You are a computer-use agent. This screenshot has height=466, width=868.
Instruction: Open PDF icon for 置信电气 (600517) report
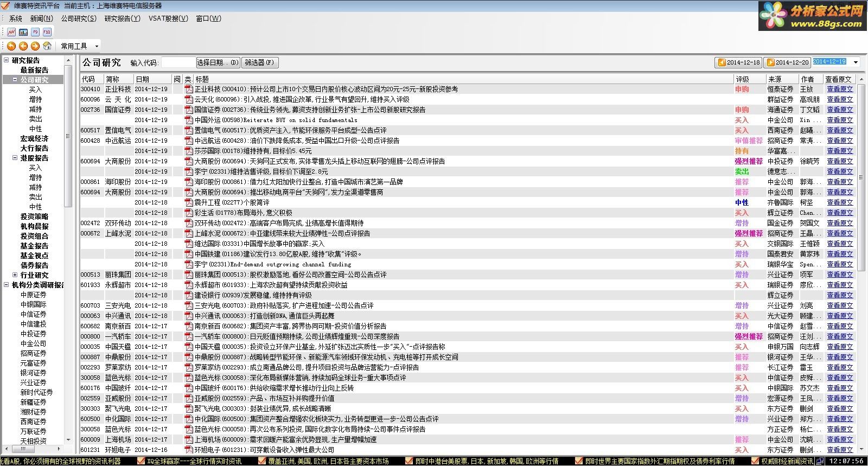point(189,130)
